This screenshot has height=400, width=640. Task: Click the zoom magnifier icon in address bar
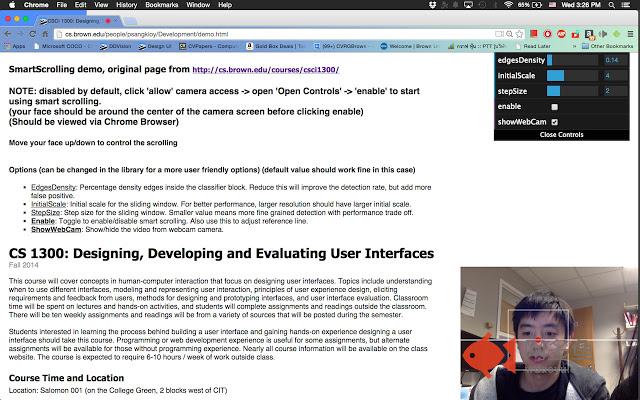(x=509, y=34)
